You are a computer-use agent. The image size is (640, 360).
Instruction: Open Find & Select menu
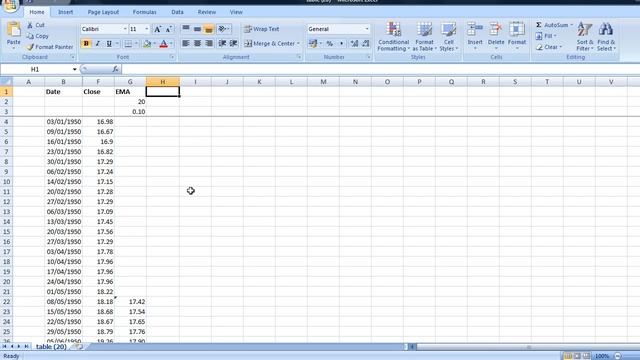tap(606, 37)
